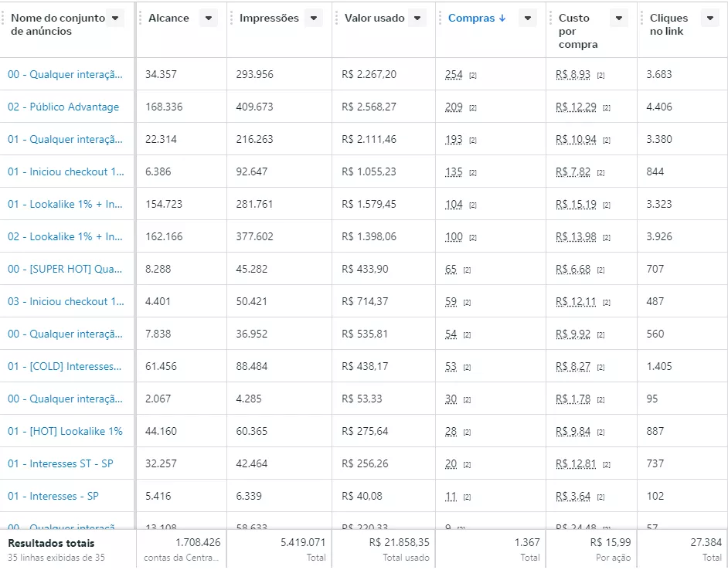Click footnote icon beside R$ 8,93 cost
This screenshot has width=728, height=570.
click(600, 76)
